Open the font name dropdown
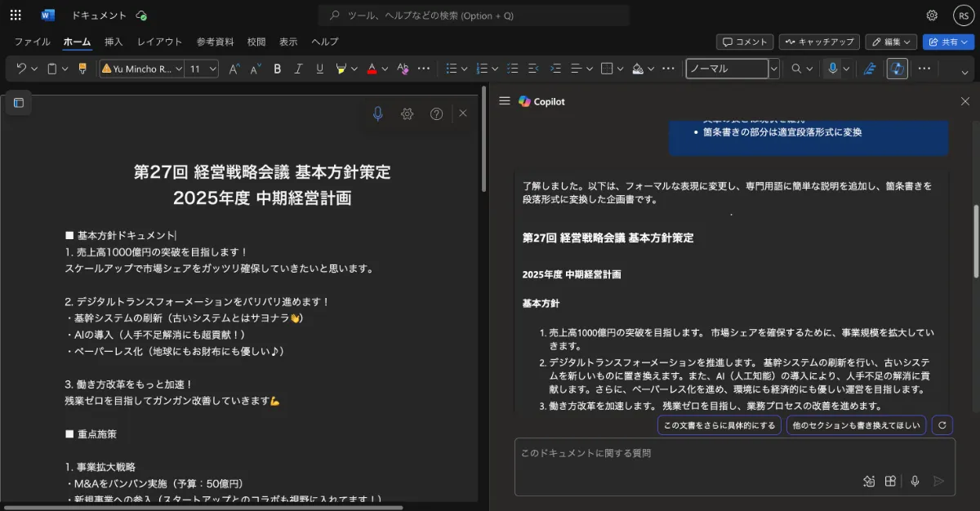This screenshot has width=980, height=511. [x=139, y=69]
